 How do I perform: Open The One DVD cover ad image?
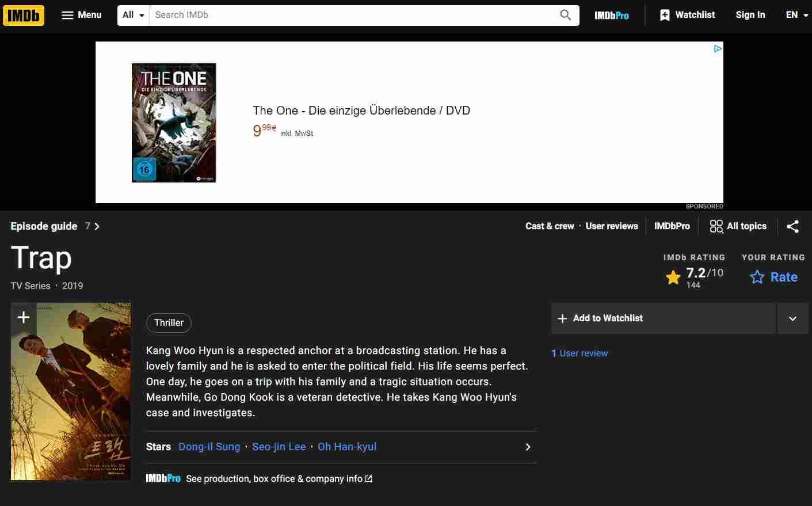coord(174,123)
